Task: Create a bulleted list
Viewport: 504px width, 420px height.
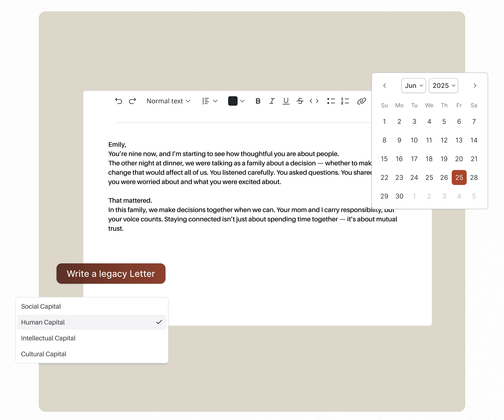Action: point(331,101)
